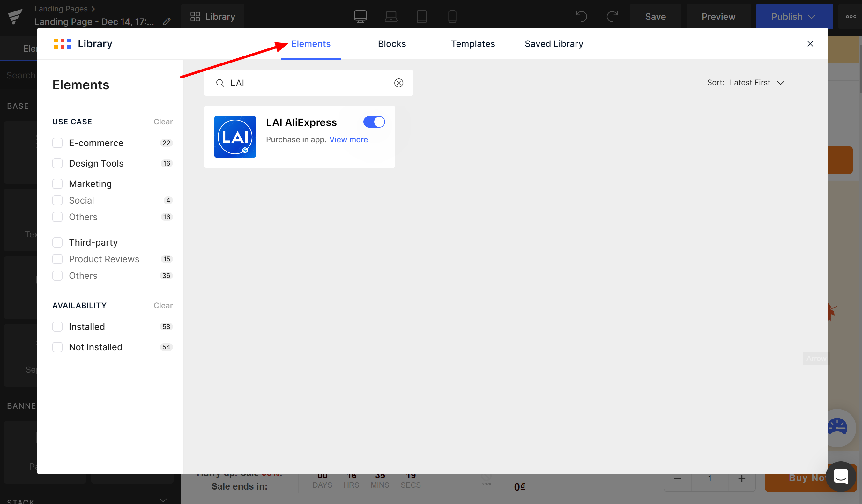Viewport: 862px width, 504px height.
Task: Click the desktop view device icon
Action: click(x=360, y=16)
